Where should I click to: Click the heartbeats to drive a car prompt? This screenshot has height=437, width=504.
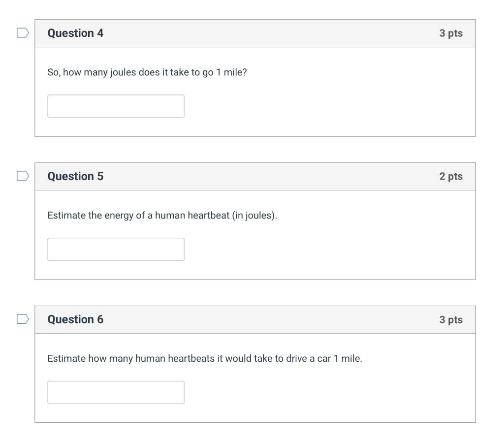coord(204,359)
